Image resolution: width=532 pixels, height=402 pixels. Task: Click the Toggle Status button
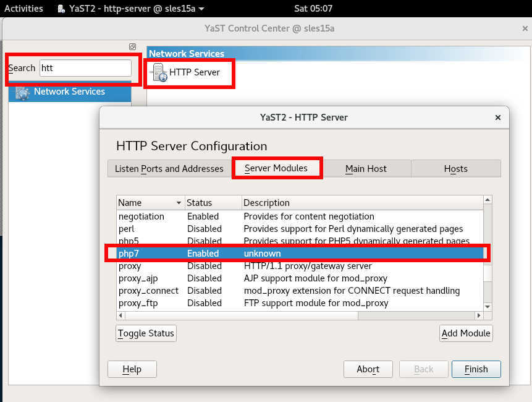coord(146,333)
